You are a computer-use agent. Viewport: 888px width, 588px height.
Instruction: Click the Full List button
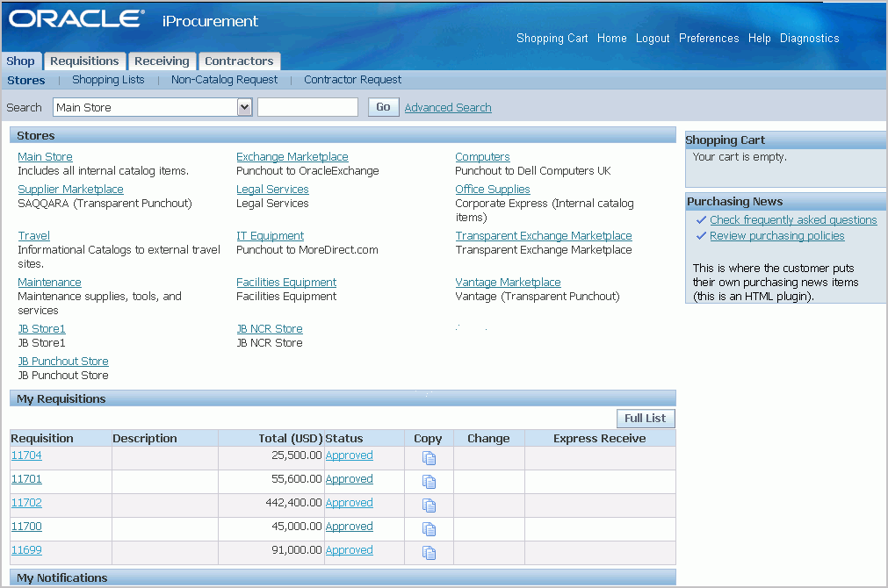coord(646,419)
